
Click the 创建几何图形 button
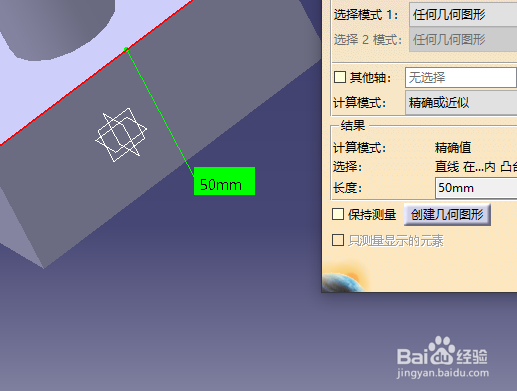tap(447, 215)
